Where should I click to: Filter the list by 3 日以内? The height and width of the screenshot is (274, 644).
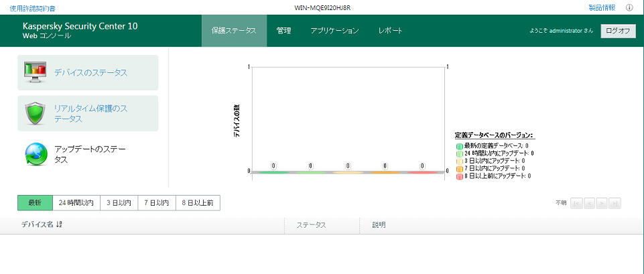point(119,203)
